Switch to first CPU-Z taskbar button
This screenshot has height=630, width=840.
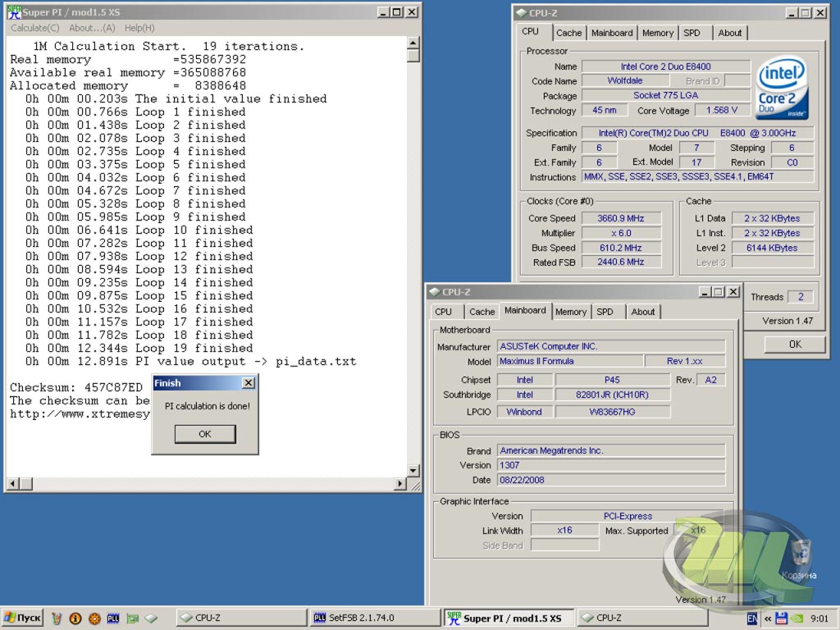click(242, 618)
